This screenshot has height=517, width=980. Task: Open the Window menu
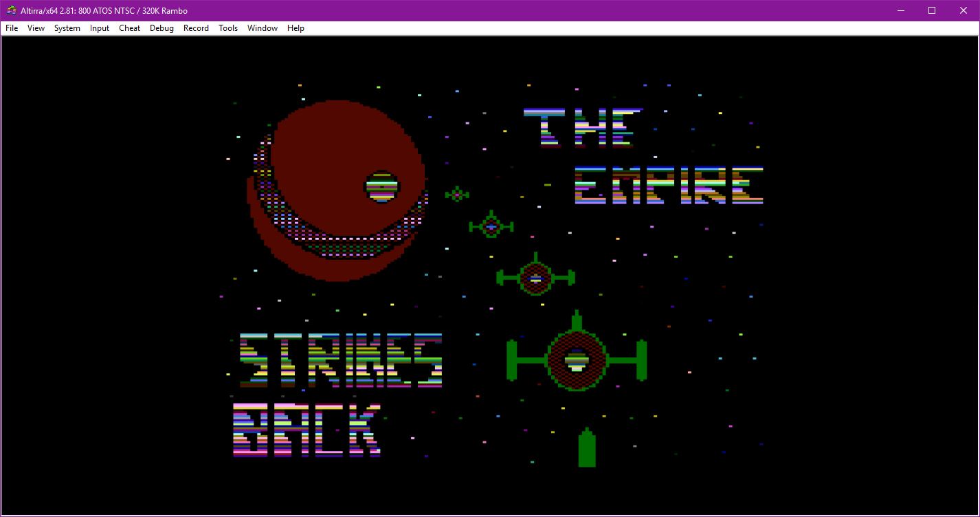[263, 28]
